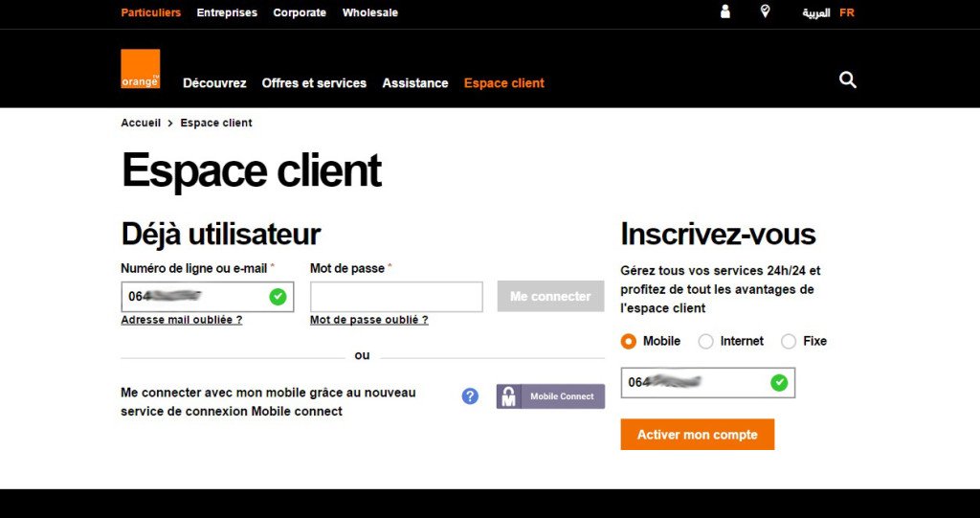This screenshot has height=518, width=980.
Task: Focus the Numéro de ligne ou e-mail field
Action: [x=208, y=297]
